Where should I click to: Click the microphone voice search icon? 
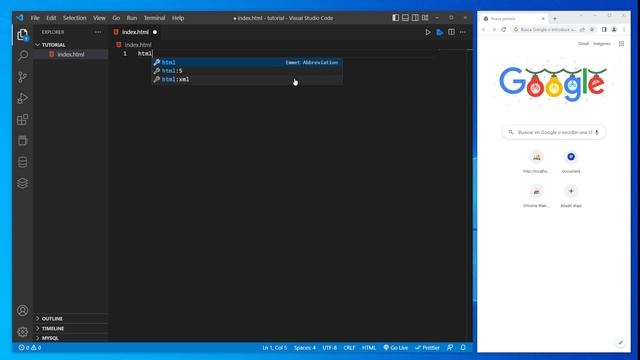click(x=597, y=132)
